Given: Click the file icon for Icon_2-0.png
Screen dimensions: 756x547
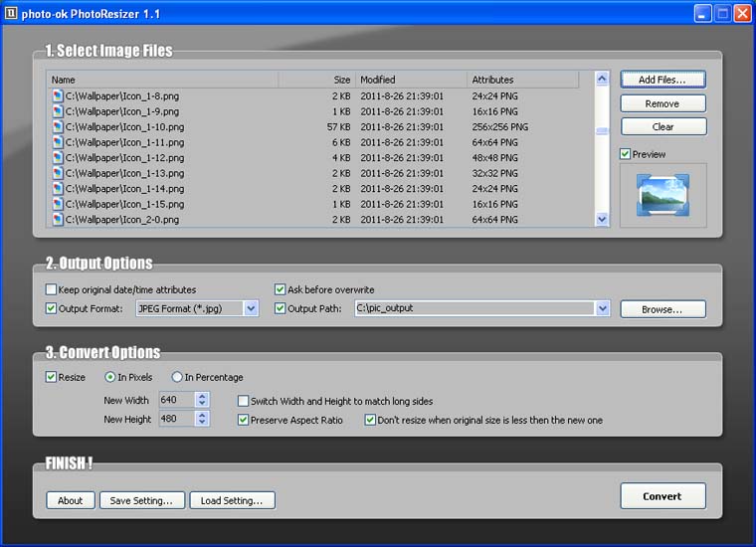Looking at the screenshot, I should coord(58,219).
